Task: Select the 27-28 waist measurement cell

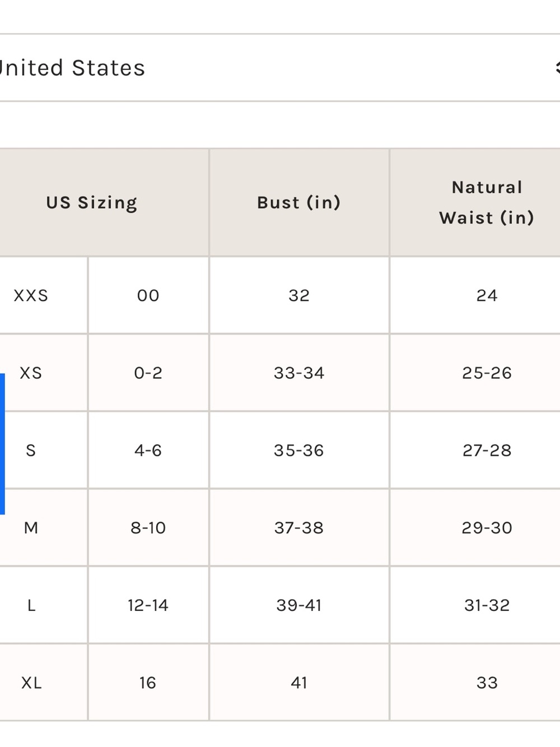Action: [x=487, y=450]
